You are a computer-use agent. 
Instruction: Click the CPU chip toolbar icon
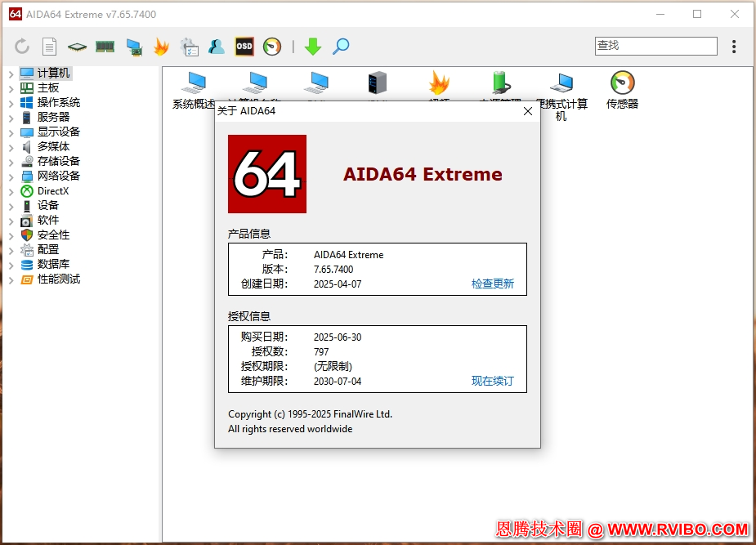pos(77,47)
